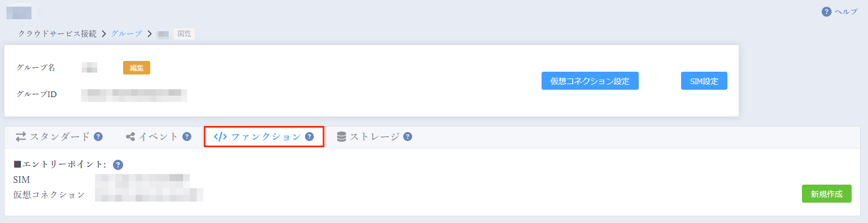
Task: Click the database icon on ストレージ tab
Action: click(x=341, y=137)
